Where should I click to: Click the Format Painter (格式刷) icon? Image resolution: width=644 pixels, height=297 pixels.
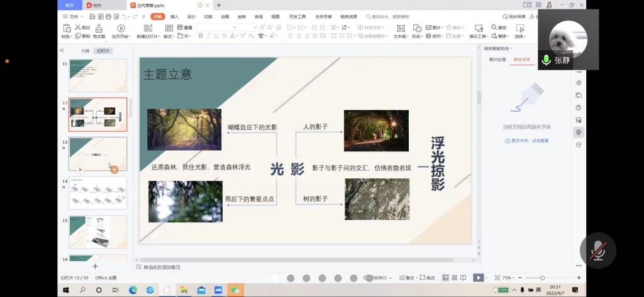pos(98,28)
